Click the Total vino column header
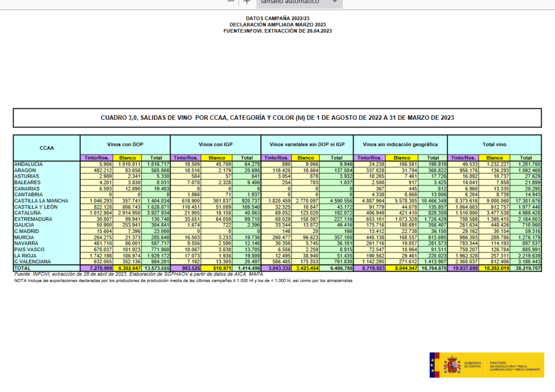555x392 pixels. (494, 145)
